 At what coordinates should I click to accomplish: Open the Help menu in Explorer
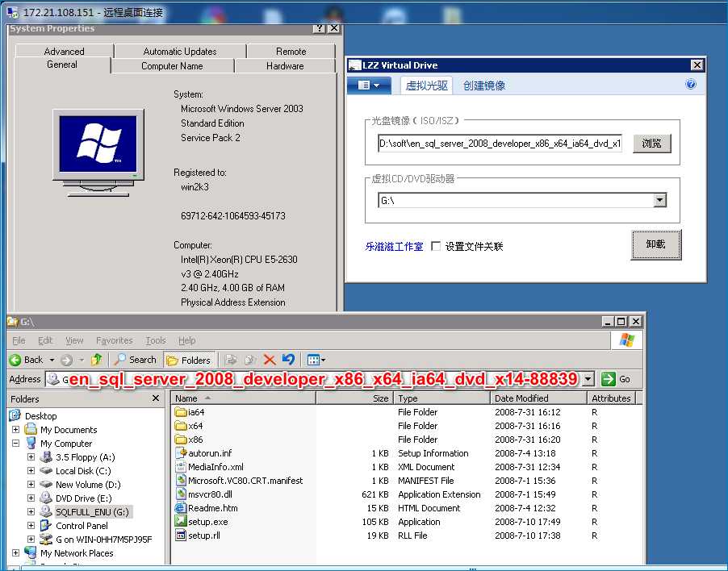[x=186, y=340]
